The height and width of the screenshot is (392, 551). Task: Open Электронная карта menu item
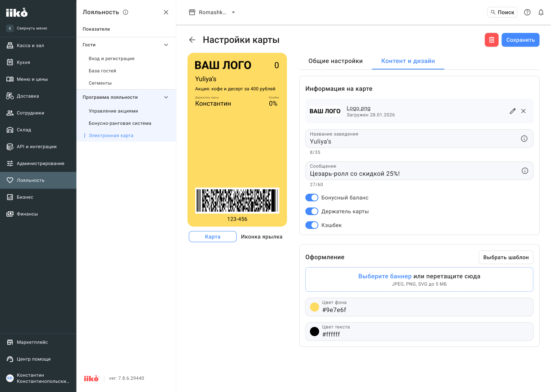click(111, 136)
